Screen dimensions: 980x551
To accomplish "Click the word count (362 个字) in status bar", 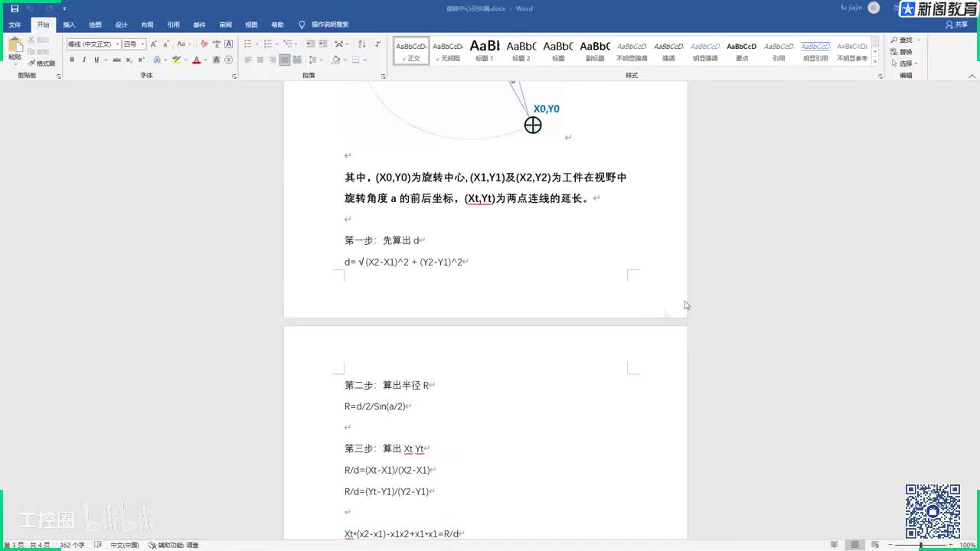I will (72, 545).
